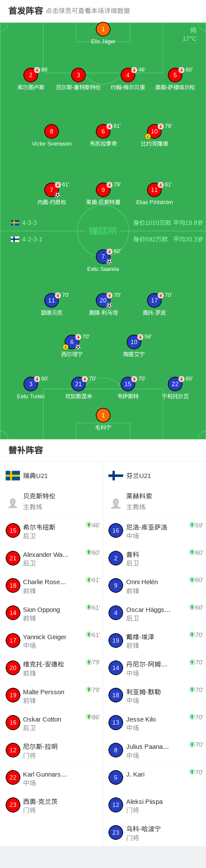Tap the Sweden flag next to 瑞典U21
The image size is (206, 868).
[13, 476]
